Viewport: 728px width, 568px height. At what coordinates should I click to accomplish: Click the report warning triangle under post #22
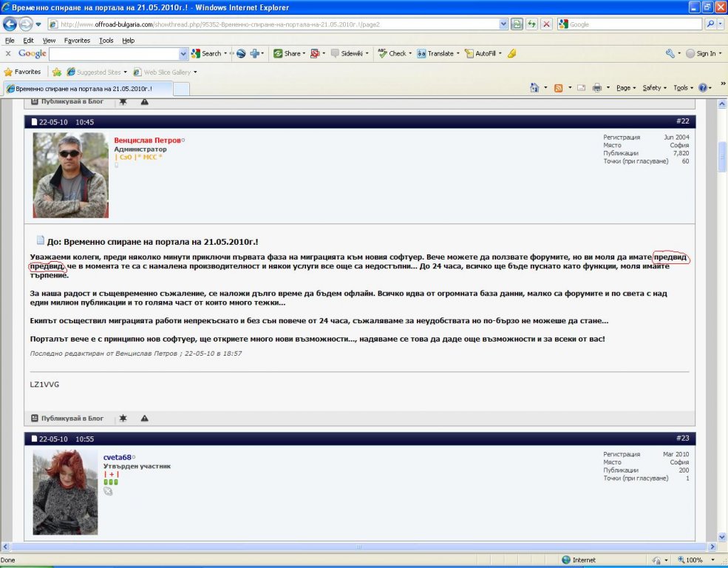coord(145,419)
